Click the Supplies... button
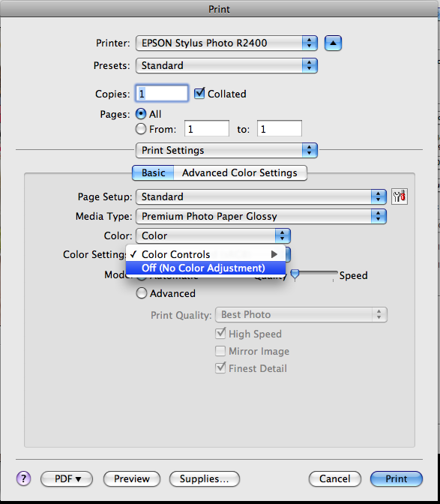The image size is (440, 504). coord(205,479)
